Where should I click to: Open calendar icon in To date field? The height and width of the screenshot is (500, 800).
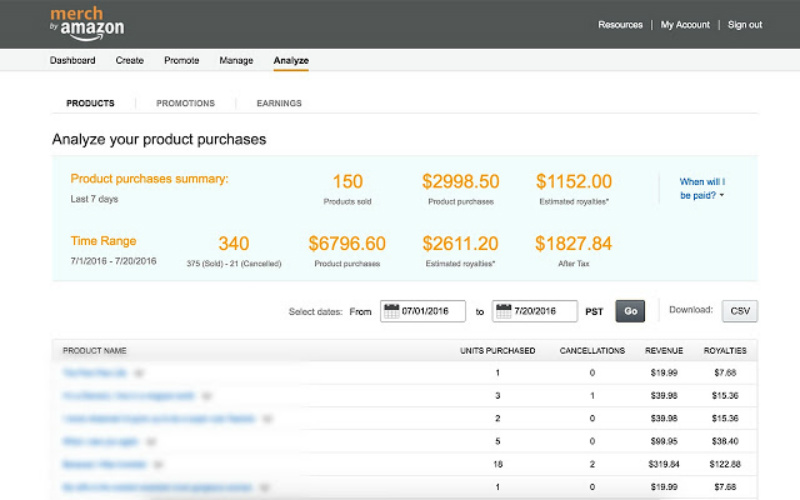coord(503,311)
